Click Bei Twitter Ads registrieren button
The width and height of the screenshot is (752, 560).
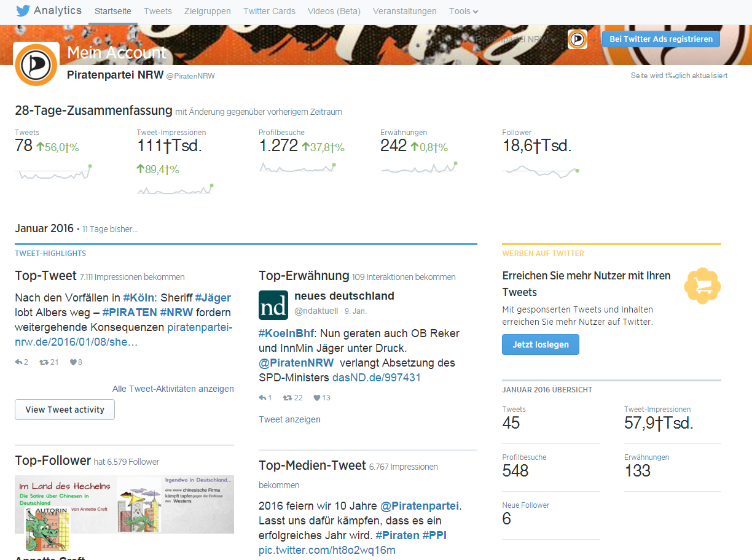pos(661,39)
